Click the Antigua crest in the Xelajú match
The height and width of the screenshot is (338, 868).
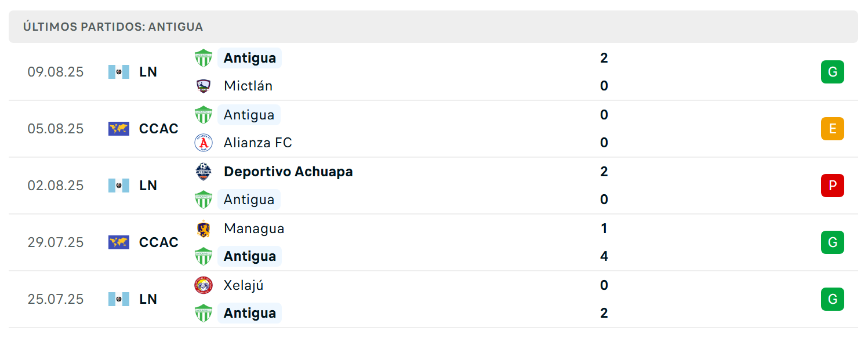[204, 313]
